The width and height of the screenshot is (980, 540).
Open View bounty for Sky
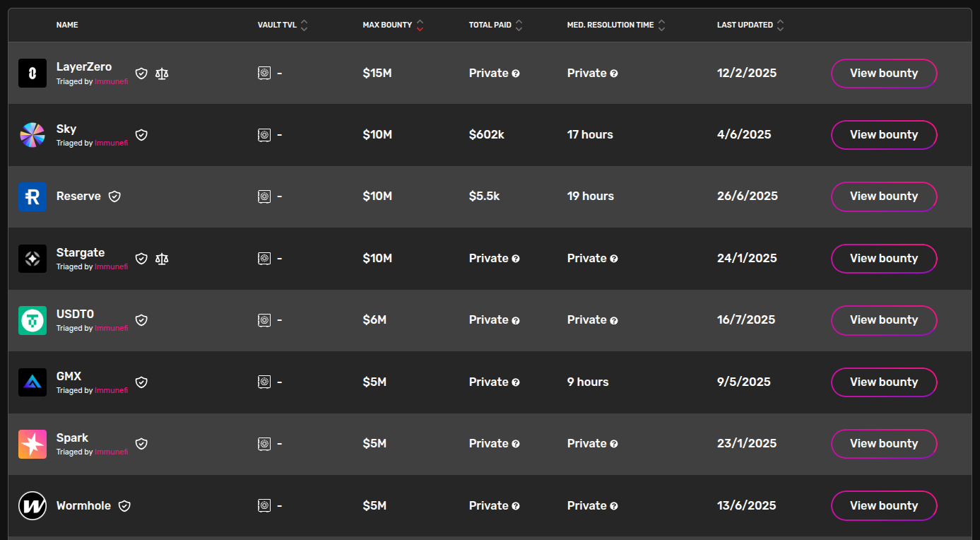click(884, 134)
